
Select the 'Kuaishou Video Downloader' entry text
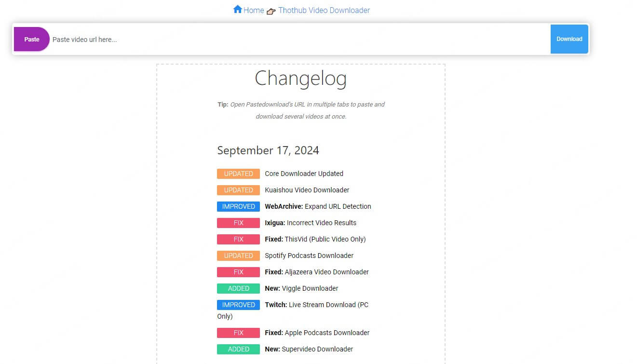pos(307,190)
